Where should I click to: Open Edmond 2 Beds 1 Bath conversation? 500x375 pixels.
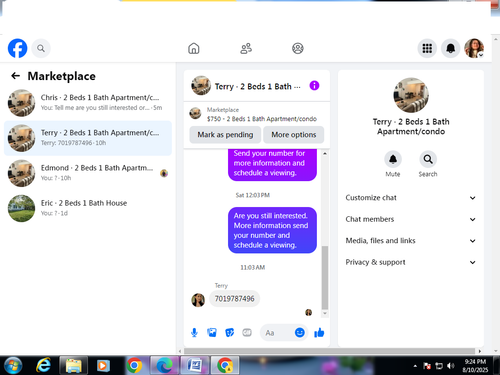coord(88,173)
